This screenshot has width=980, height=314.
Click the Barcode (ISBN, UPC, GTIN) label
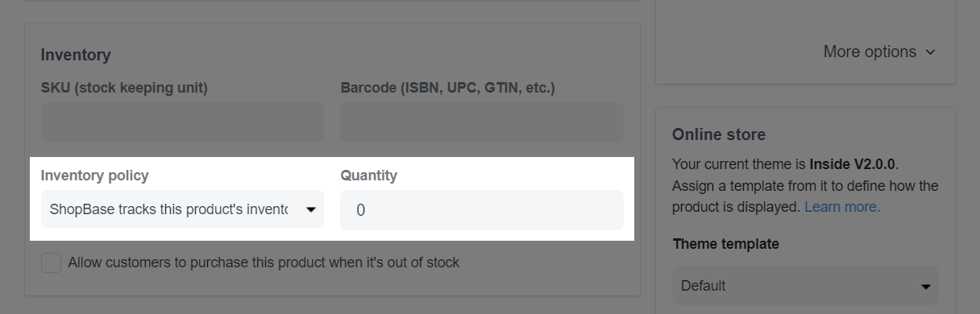pyautogui.click(x=447, y=88)
